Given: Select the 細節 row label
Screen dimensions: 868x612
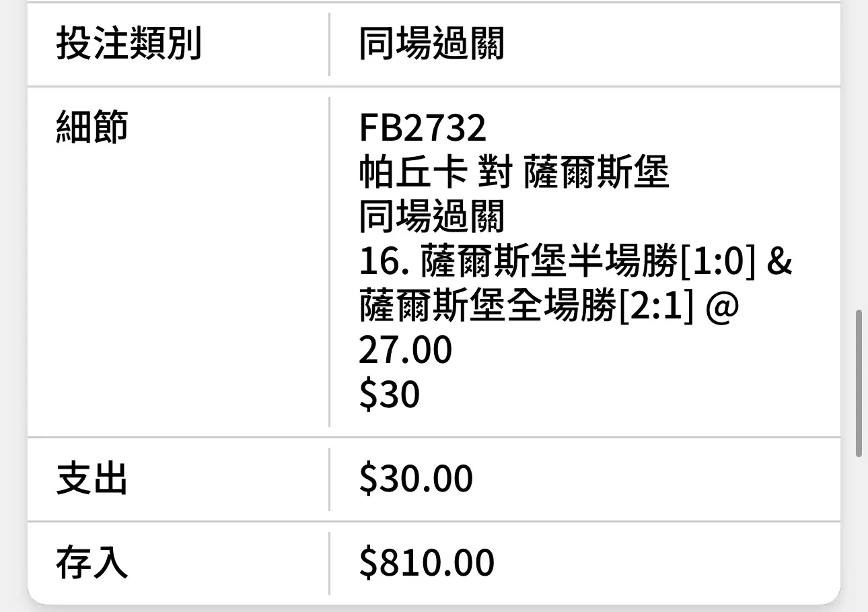Looking at the screenshot, I should coord(92,127).
